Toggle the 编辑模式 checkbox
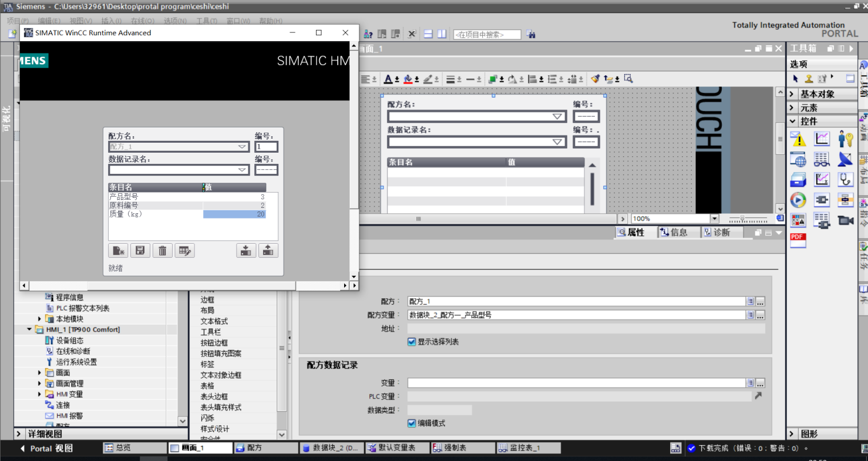The height and width of the screenshot is (461, 868). coord(412,423)
